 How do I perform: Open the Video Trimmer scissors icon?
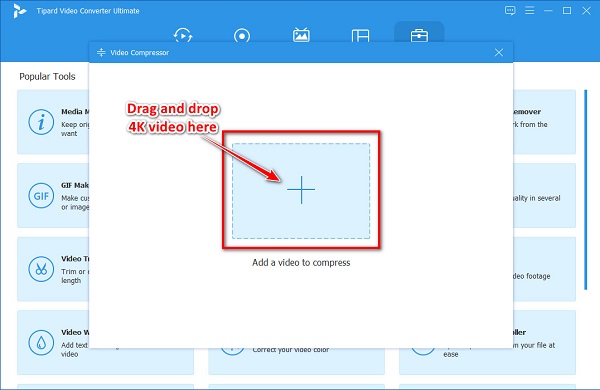pyautogui.click(x=41, y=269)
